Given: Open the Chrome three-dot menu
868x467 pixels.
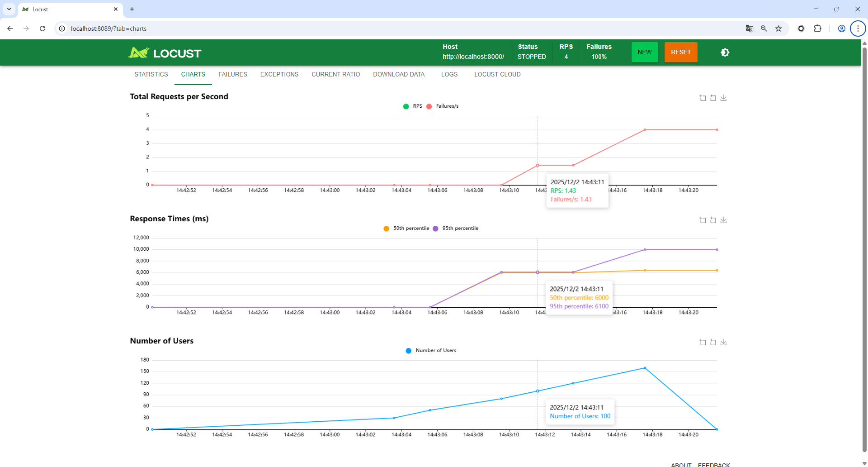Looking at the screenshot, I should point(858,28).
